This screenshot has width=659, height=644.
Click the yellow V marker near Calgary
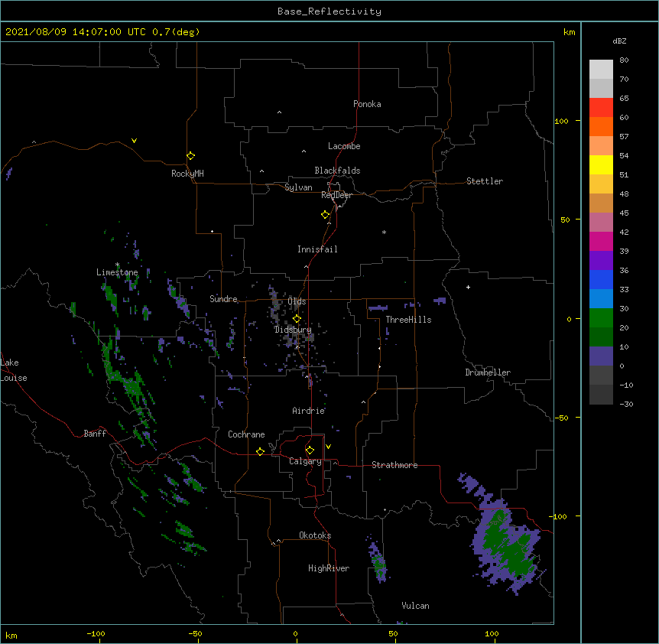328,447
